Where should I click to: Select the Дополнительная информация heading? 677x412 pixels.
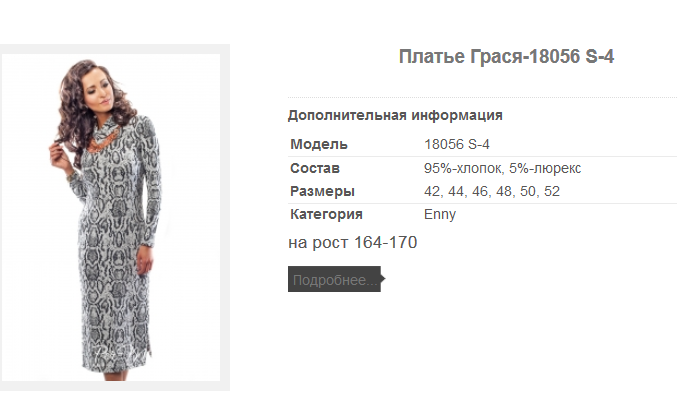click(x=395, y=115)
